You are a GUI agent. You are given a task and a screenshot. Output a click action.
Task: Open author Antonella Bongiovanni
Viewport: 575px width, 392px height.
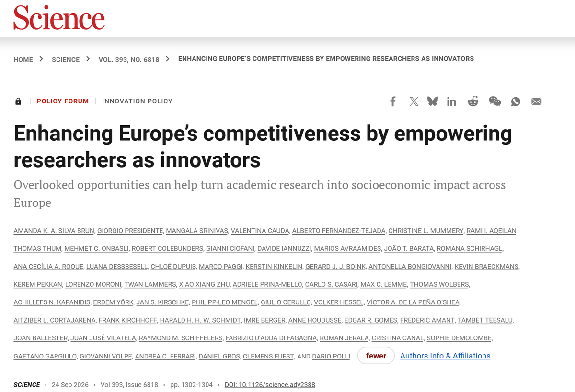click(x=409, y=266)
